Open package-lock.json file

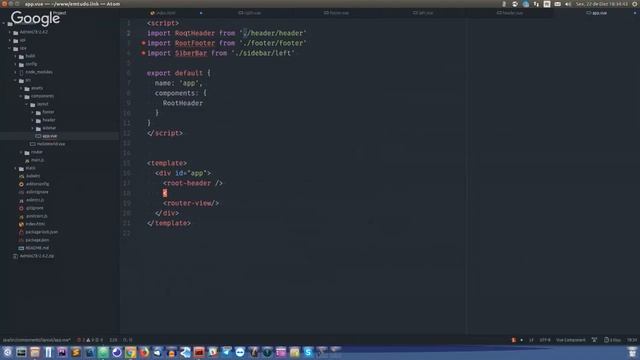(x=41, y=232)
